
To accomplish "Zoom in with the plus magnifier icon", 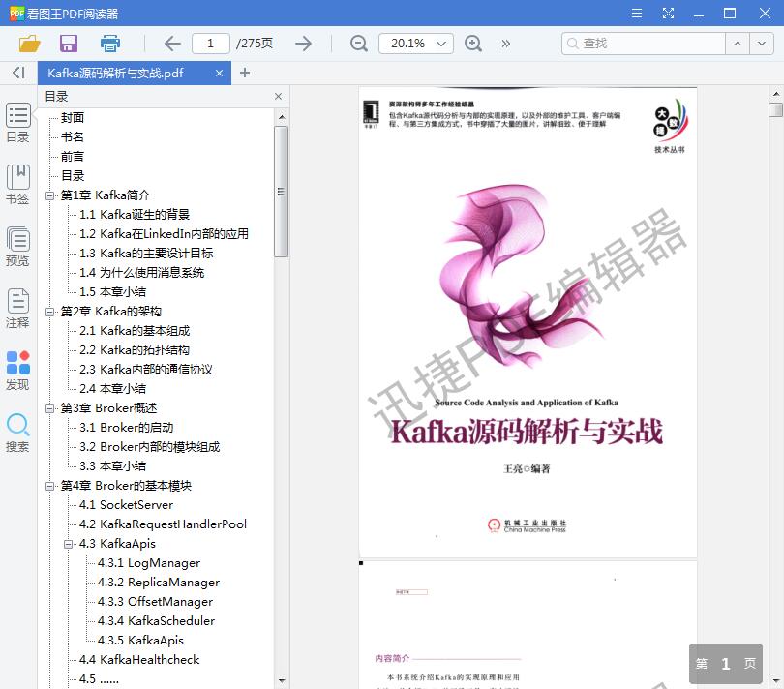I will [x=473, y=44].
